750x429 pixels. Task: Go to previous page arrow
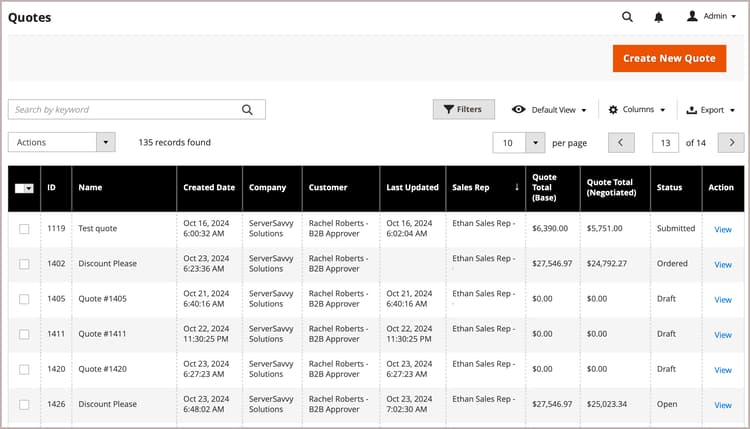(x=621, y=143)
